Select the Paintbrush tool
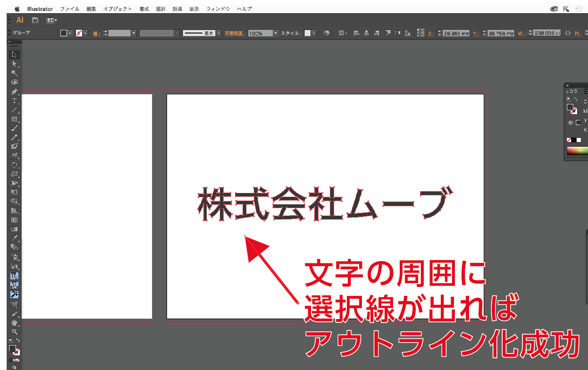This screenshot has height=370, width=588. coord(14,128)
